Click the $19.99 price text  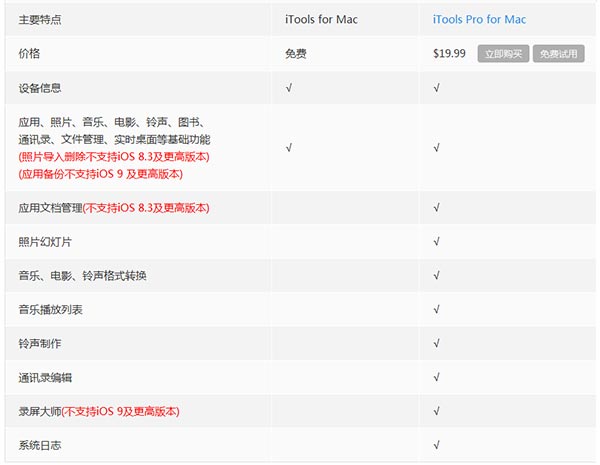[x=449, y=53]
